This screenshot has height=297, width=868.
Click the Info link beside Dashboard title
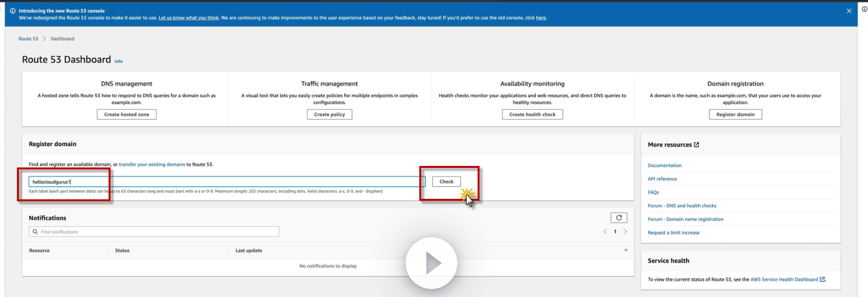point(119,61)
